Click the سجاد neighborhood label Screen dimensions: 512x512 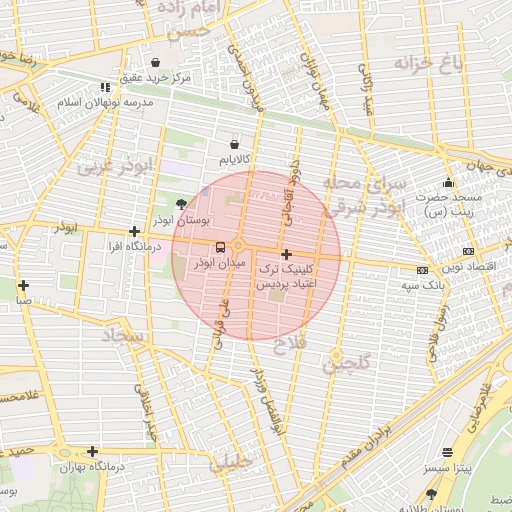122,336
